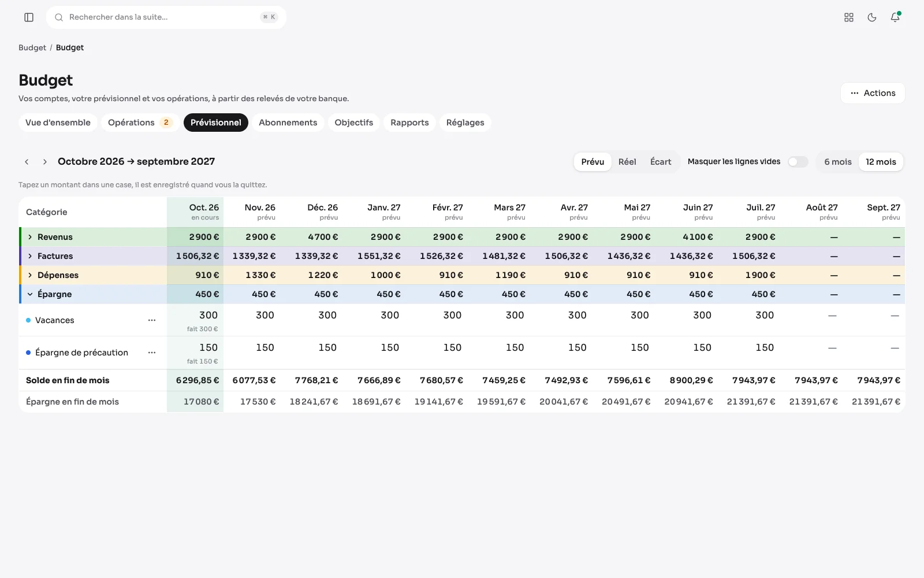This screenshot has height=578, width=924.
Task: Switch to dark mode moon icon
Action: 872,17
